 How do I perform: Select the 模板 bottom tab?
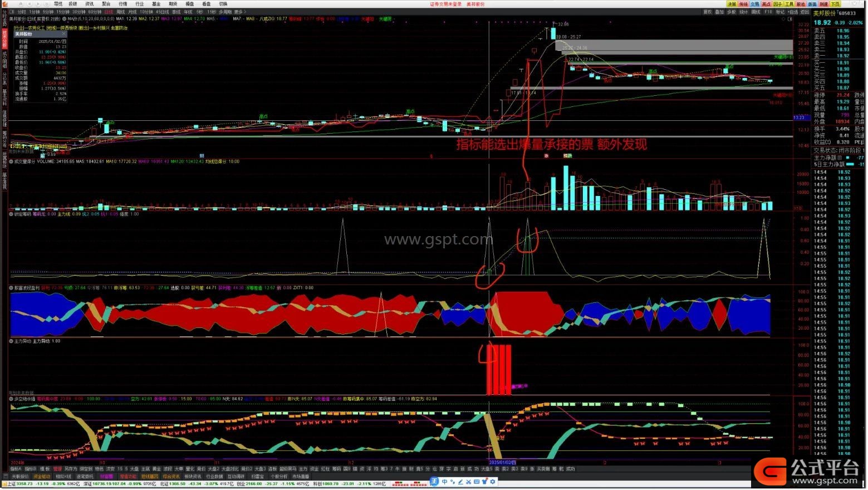(45, 469)
